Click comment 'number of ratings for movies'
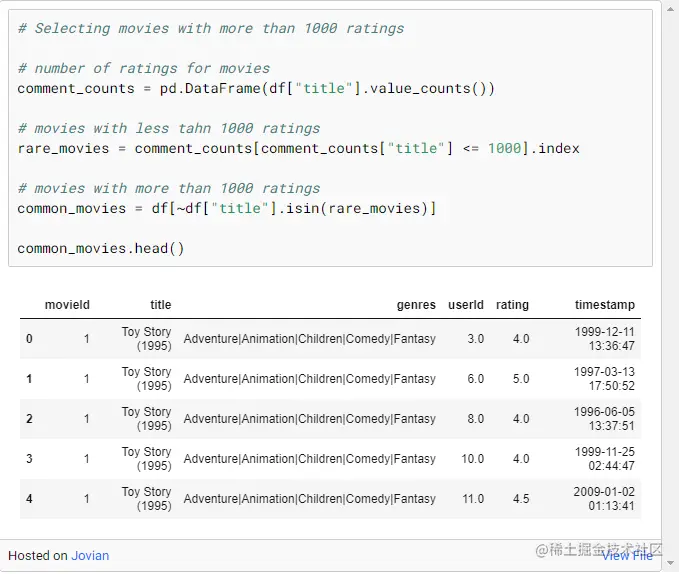 (144, 68)
